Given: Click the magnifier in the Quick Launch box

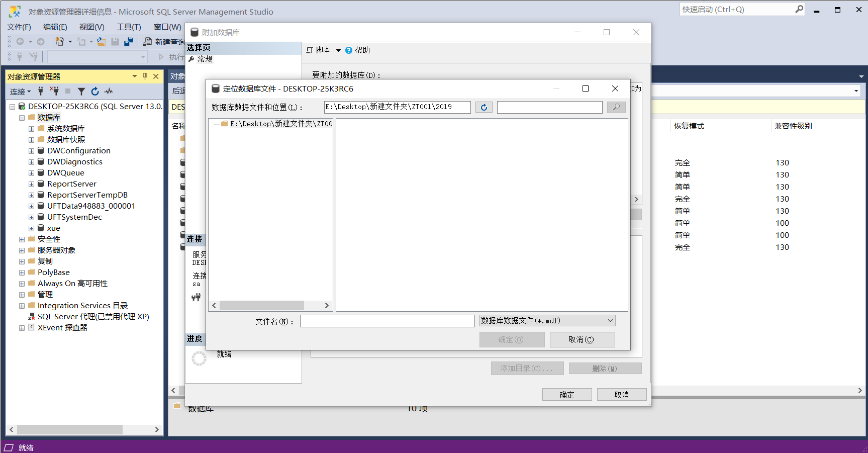Looking at the screenshot, I should 799,9.
